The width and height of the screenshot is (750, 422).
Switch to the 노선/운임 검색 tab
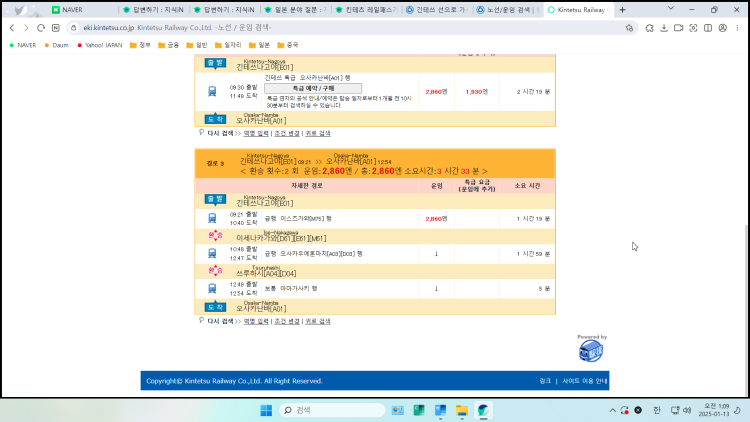tap(508, 10)
